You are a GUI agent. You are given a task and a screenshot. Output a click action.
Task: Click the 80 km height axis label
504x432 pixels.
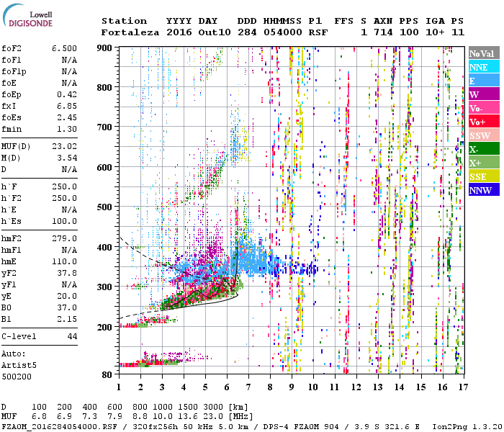click(x=107, y=375)
